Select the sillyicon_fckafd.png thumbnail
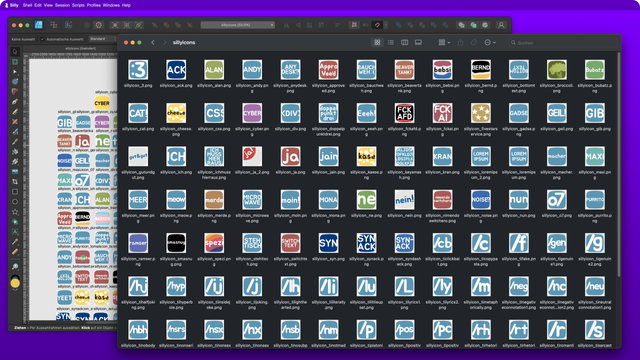Viewport: 640px width, 360px height. click(x=404, y=113)
